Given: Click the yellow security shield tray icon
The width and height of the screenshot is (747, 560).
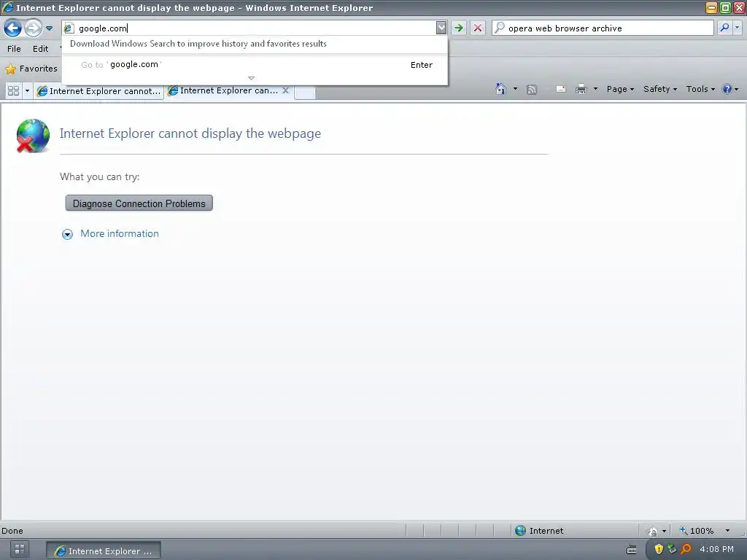Looking at the screenshot, I should (x=659, y=549).
